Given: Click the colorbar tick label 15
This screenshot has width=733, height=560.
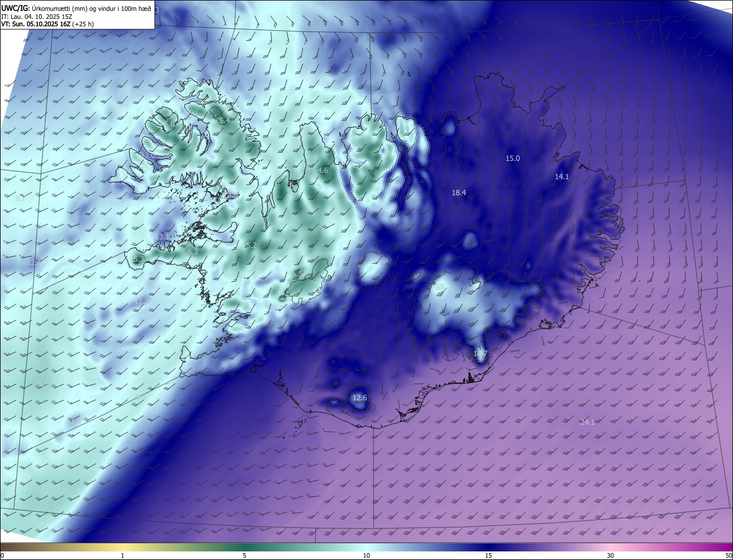Looking at the screenshot, I should tap(488, 555).
